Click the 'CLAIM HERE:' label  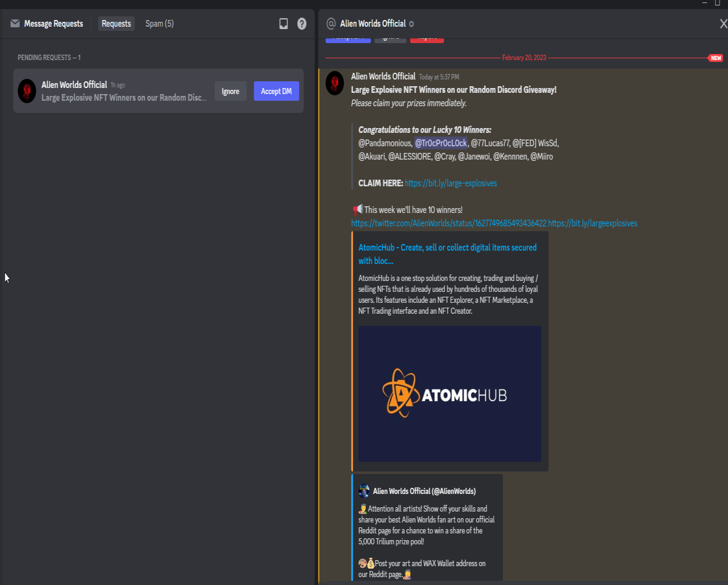(380, 183)
